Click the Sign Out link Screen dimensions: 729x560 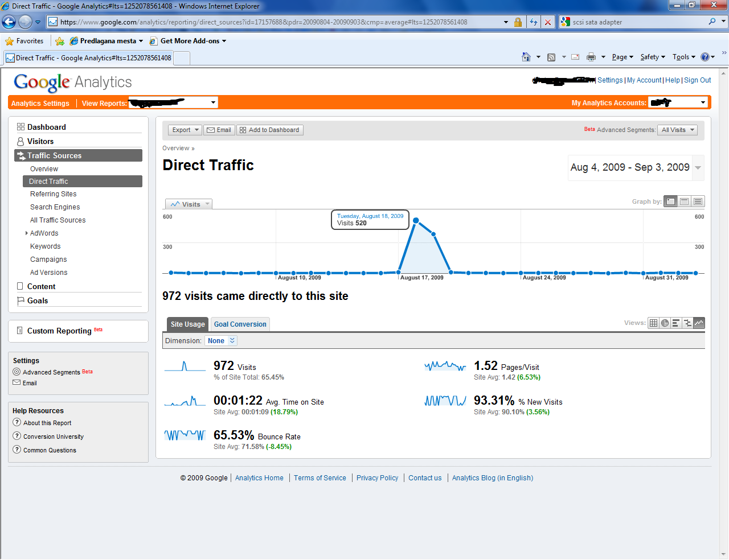(698, 80)
